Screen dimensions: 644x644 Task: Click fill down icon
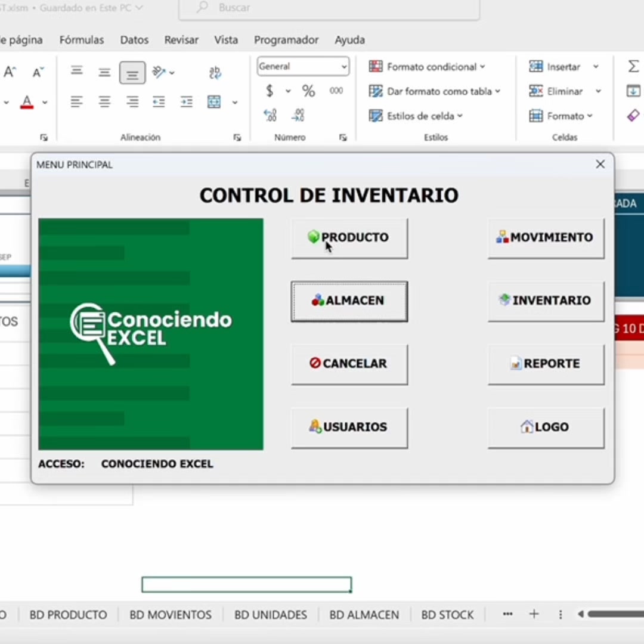point(633,91)
